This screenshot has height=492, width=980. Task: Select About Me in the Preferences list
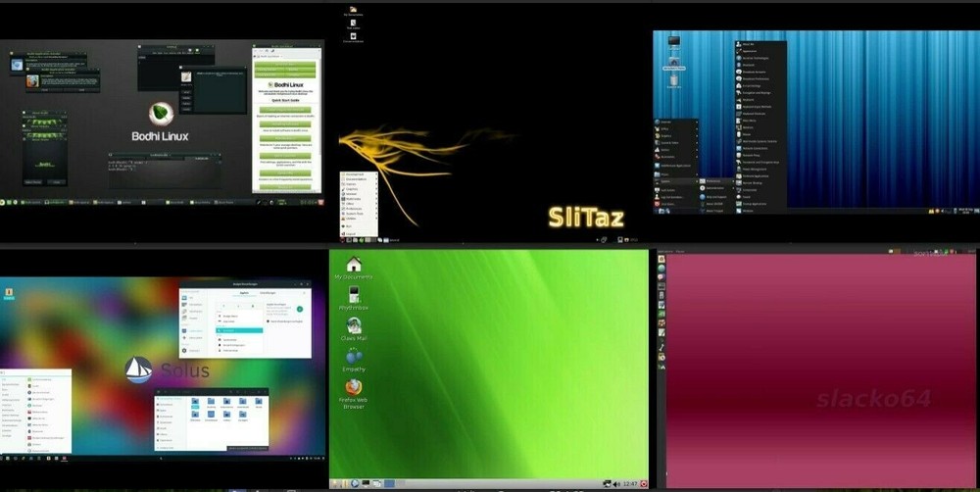pyautogui.click(x=760, y=44)
